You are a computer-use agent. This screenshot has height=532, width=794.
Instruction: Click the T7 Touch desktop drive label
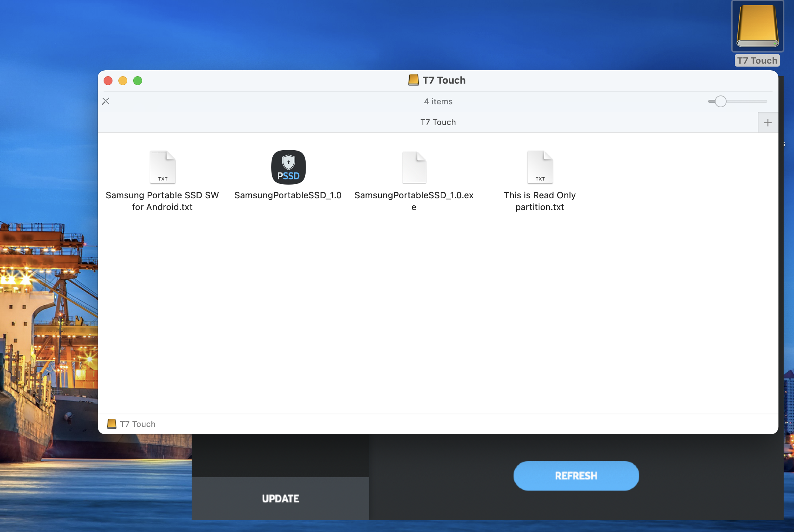coord(757,60)
